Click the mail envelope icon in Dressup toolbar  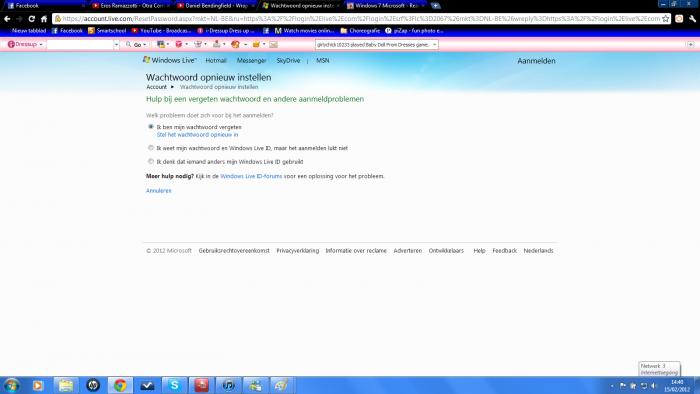(x=274, y=44)
